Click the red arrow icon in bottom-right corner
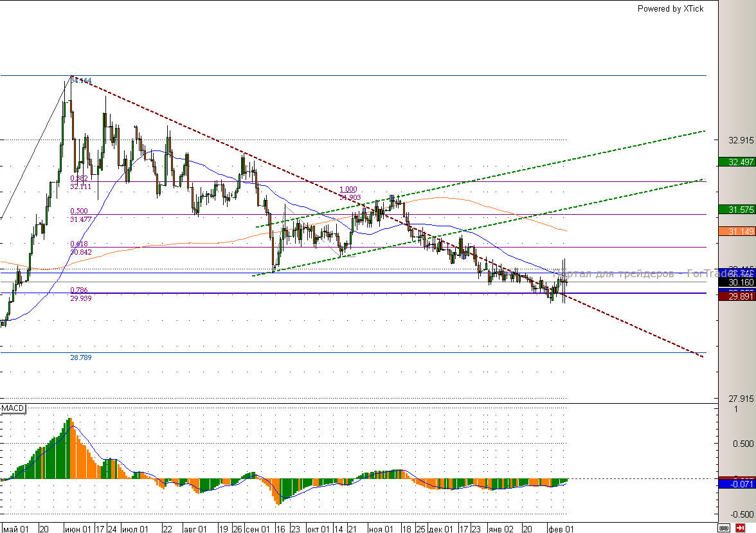The height and width of the screenshot is (533, 756). click(x=740, y=528)
